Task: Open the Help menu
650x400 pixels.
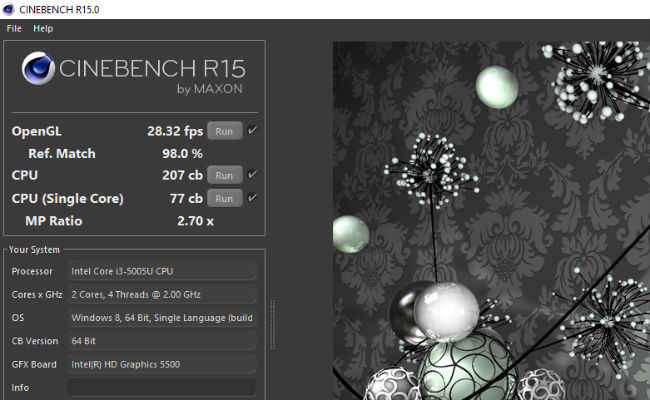Action: click(43, 29)
